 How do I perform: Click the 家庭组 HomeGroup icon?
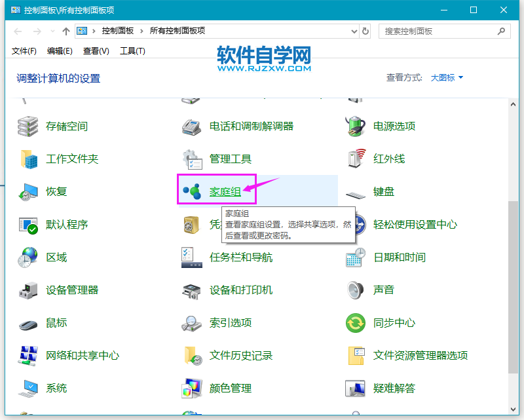pos(192,191)
